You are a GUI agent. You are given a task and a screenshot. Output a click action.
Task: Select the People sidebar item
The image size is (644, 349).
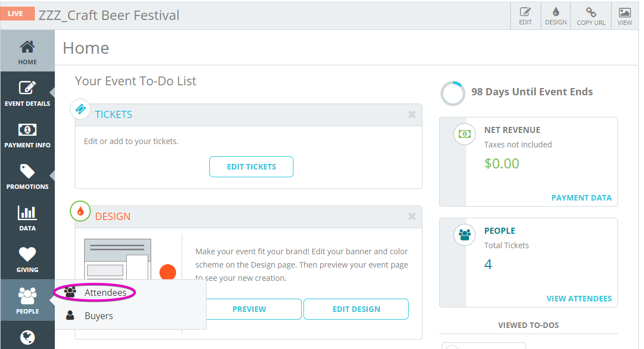[28, 300]
